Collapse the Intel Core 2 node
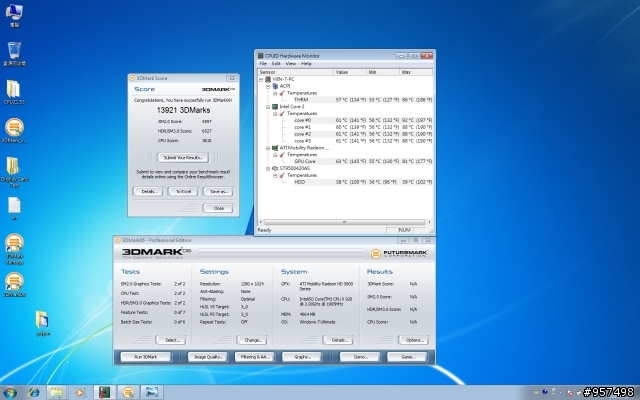This screenshot has height=400, width=640. 268,107
